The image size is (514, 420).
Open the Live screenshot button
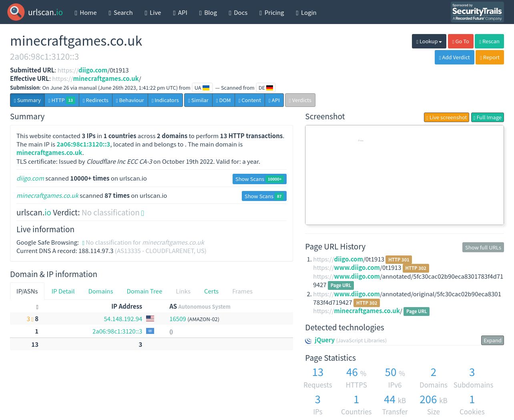pos(446,117)
